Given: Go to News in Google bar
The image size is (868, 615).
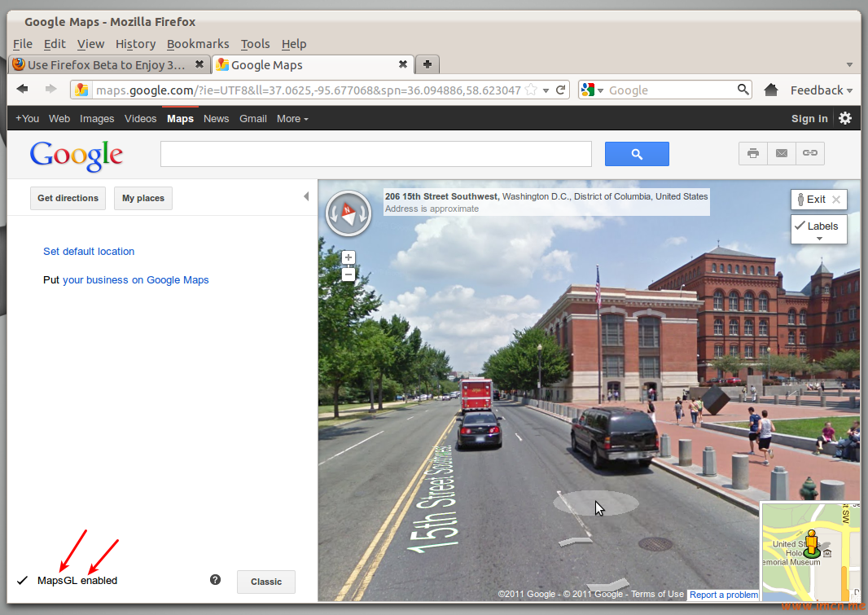Looking at the screenshot, I should coord(216,118).
